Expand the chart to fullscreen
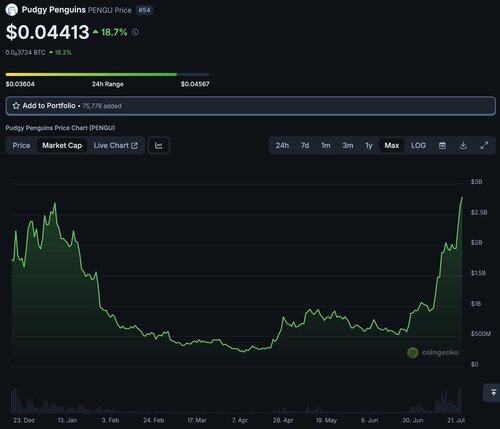The width and height of the screenshot is (500, 429). point(484,146)
